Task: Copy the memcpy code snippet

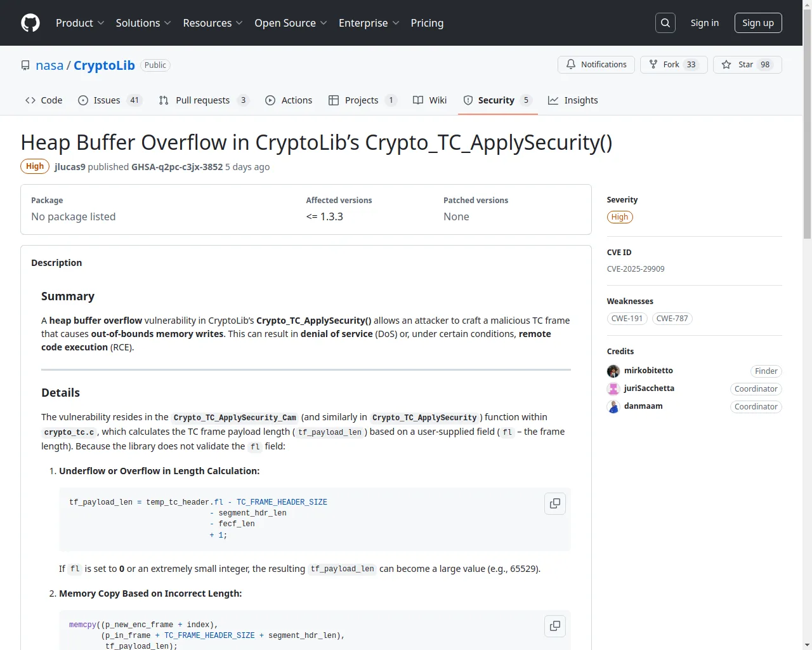Action: tap(555, 626)
